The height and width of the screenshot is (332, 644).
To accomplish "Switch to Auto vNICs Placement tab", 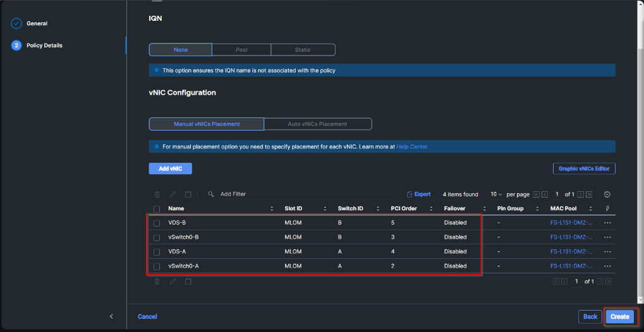I will 317,124.
